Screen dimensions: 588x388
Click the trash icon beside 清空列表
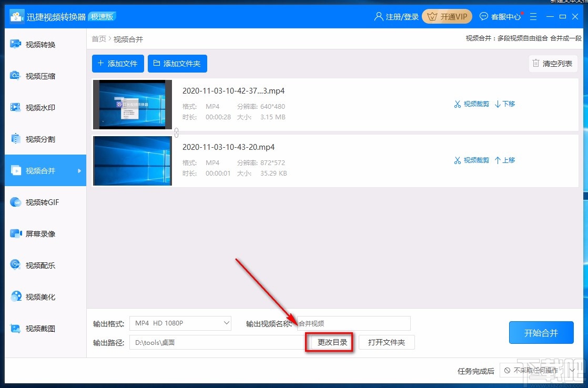point(536,64)
